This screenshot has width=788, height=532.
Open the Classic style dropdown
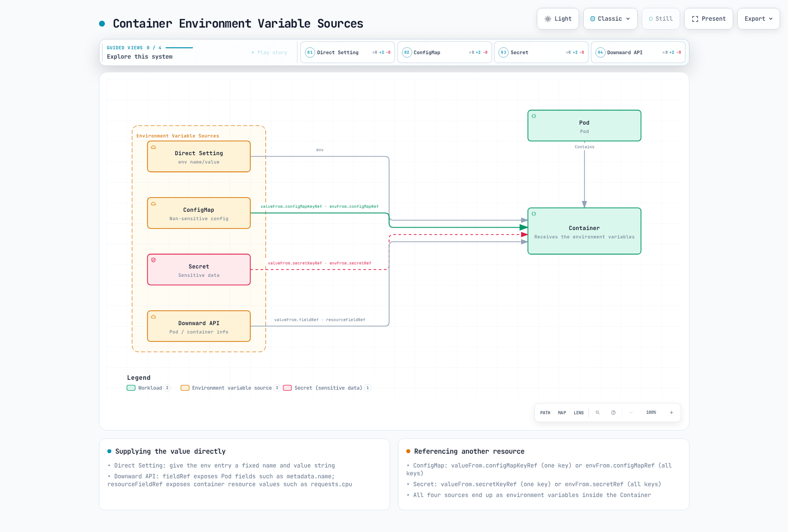coord(610,19)
